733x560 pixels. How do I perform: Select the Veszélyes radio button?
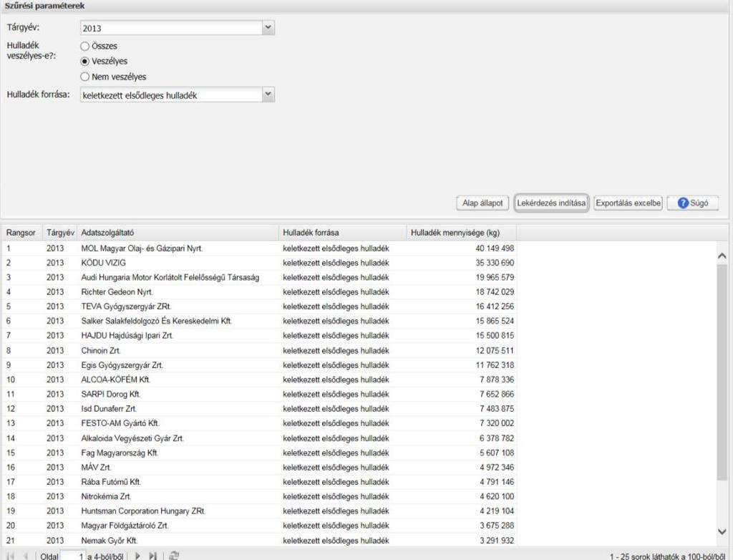coord(84,62)
